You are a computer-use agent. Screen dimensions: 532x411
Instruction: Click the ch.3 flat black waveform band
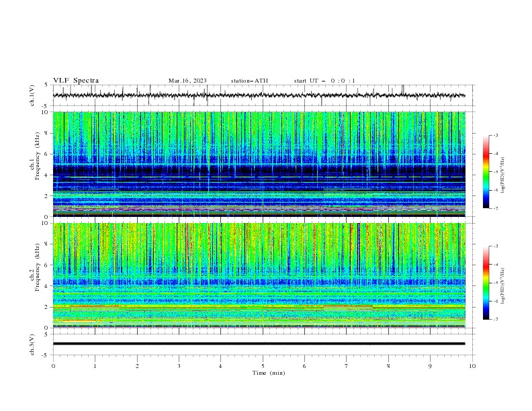click(x=259, y=344)
